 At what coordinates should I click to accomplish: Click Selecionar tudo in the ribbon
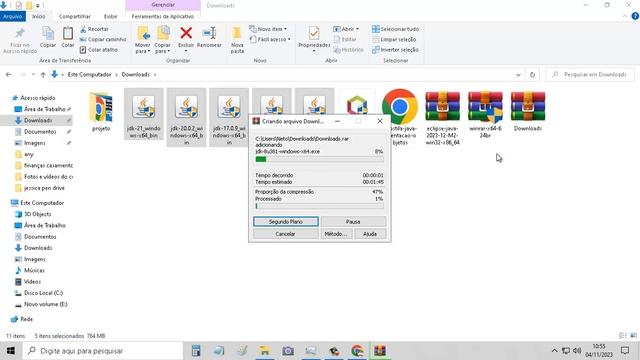coord(395,29)
